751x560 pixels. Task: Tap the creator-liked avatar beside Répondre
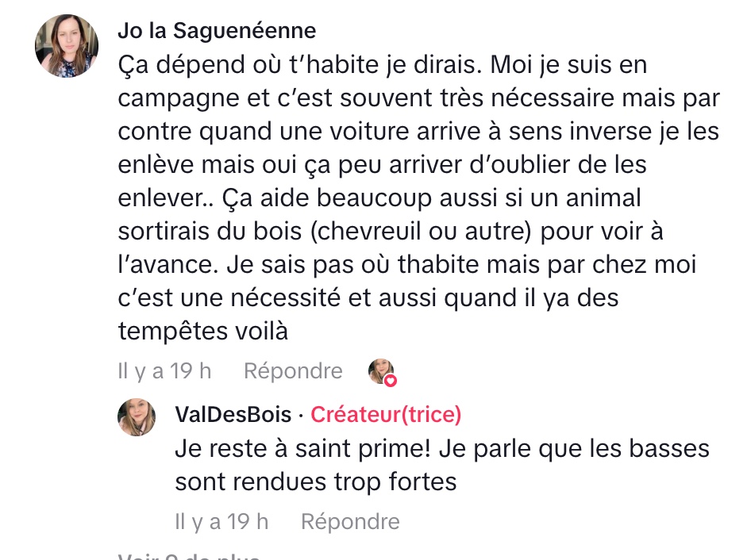(x=381, y=370)
